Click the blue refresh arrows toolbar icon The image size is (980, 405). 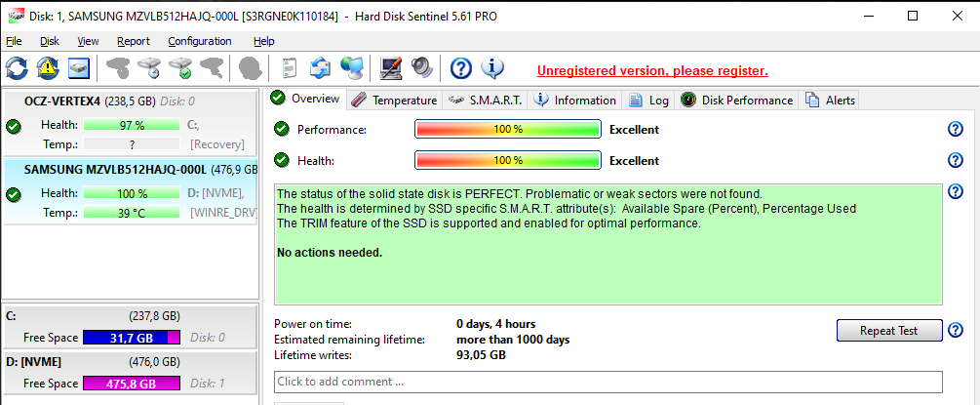coord(17,67)
